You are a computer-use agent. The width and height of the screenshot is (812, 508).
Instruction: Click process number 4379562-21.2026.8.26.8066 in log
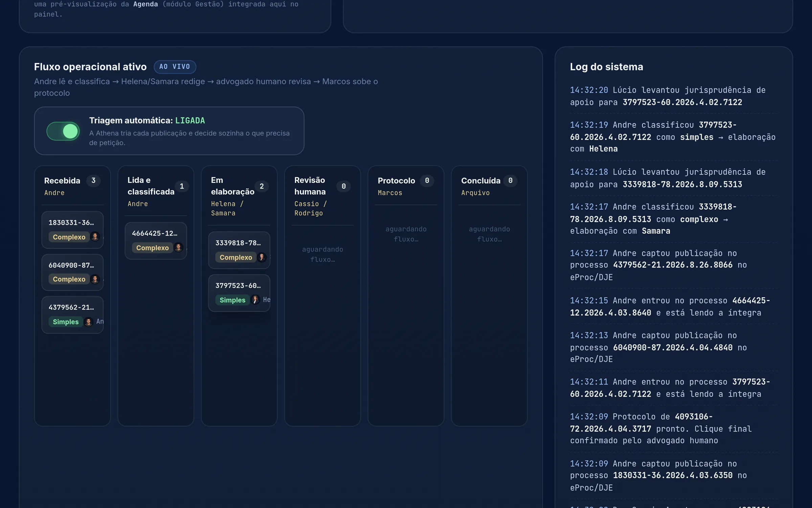[673, 265]
